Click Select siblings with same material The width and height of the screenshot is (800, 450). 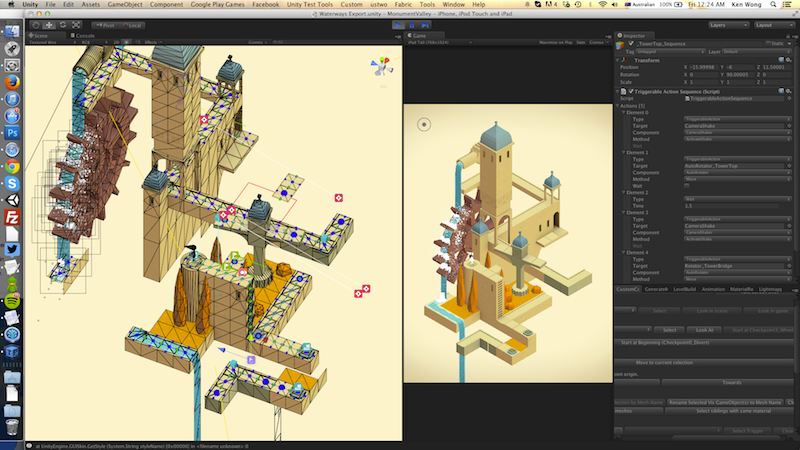click(730, 411)
